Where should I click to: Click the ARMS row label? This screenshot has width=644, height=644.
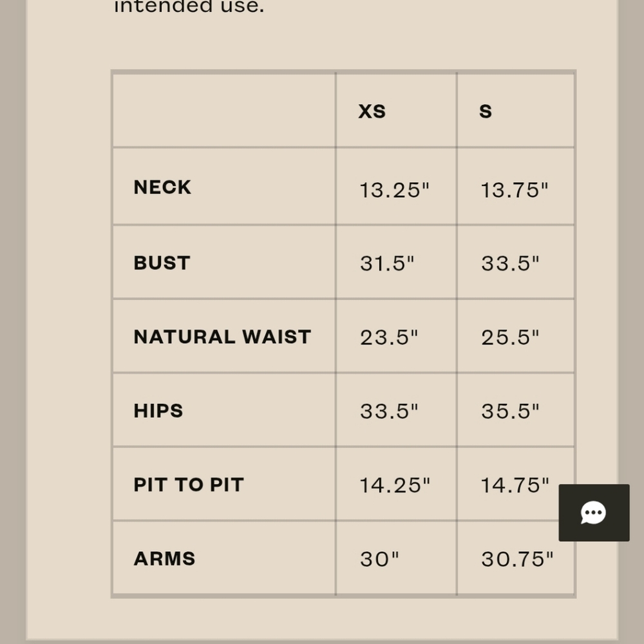click(164, 558)
